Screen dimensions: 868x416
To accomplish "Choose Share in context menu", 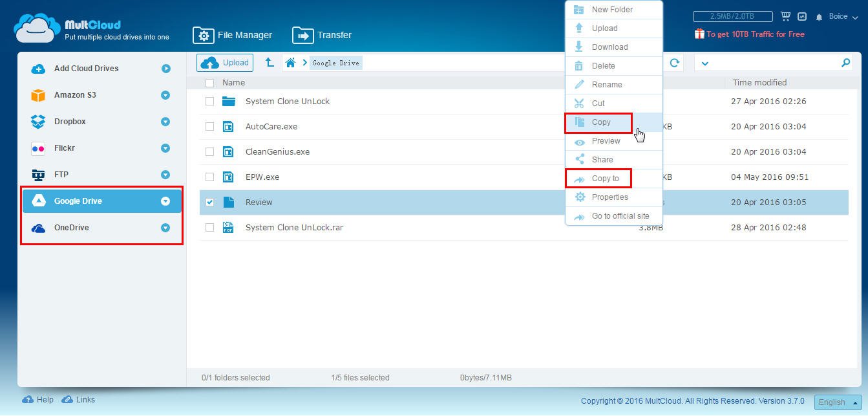I will pyautogui.click(x=614, y=160).
